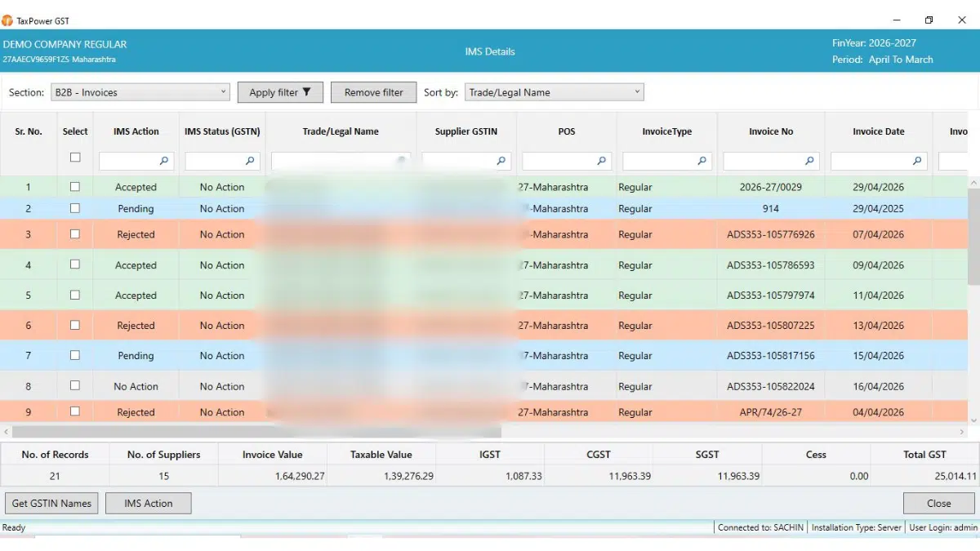Click the Invoice Date column header

pos(879,131)
